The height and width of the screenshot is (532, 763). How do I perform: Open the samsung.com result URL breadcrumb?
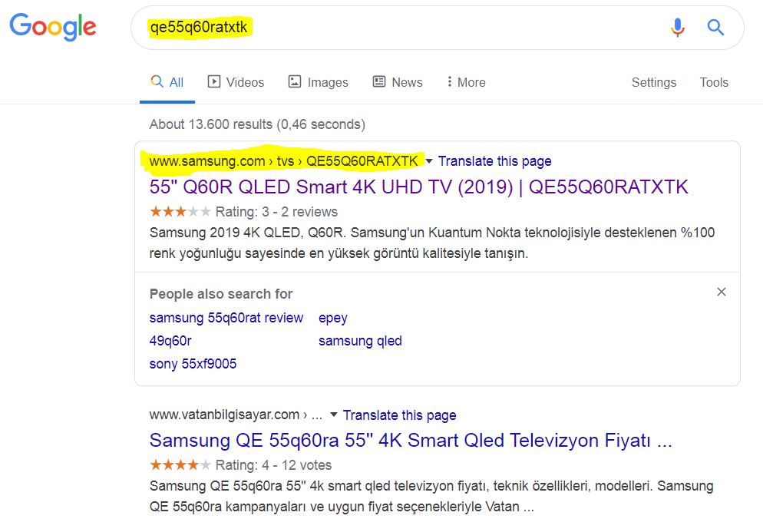tap(283, 161)
